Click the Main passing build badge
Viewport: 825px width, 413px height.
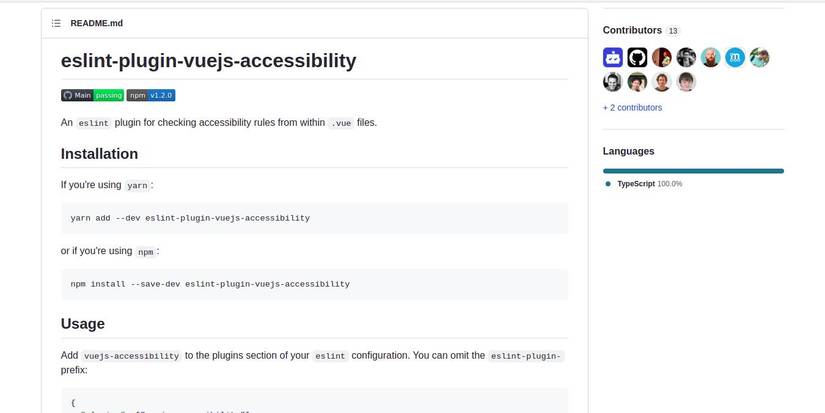click(92, 95)
